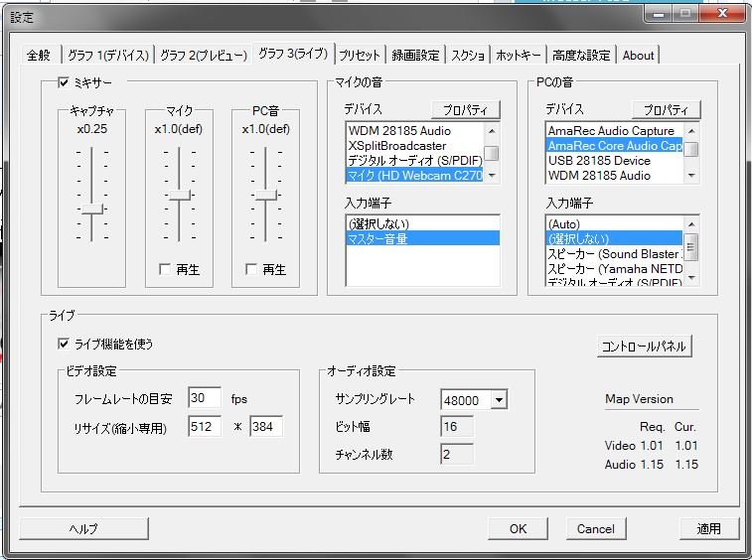
Task: Switch to the 全般 tab
Action: pos(39,56)
